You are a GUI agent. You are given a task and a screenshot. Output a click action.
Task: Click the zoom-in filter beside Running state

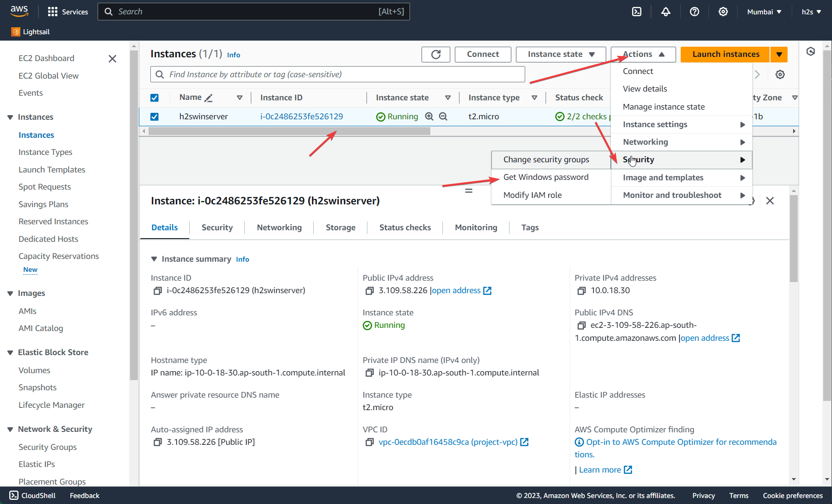429,117
